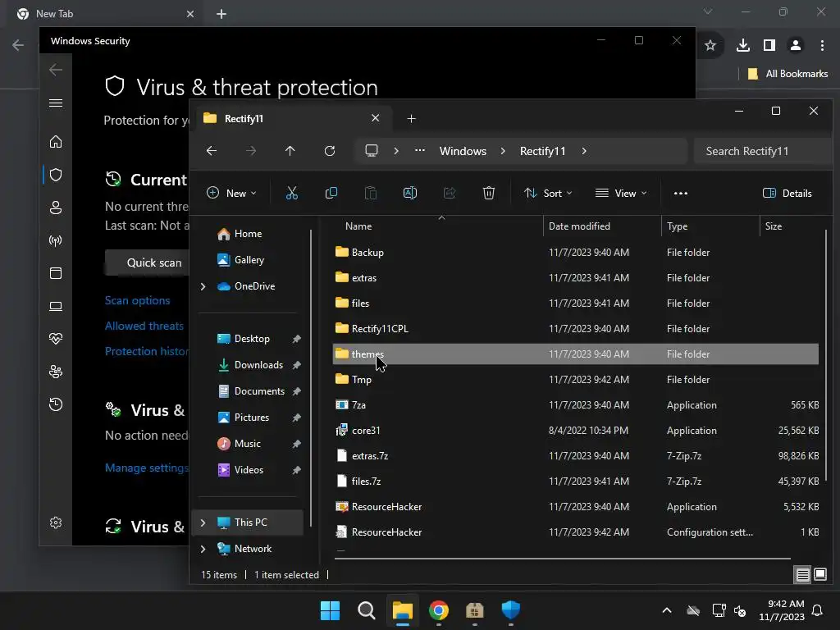Screen dimensions: 840x630
Task: Go up one folder level in Explorer
Action: [x=290, y=151]
